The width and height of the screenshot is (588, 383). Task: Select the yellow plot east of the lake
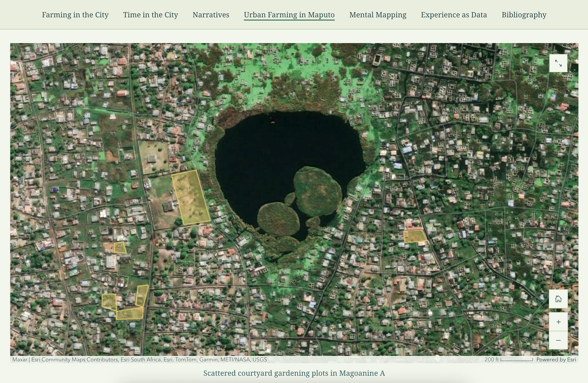pos(415,236)
